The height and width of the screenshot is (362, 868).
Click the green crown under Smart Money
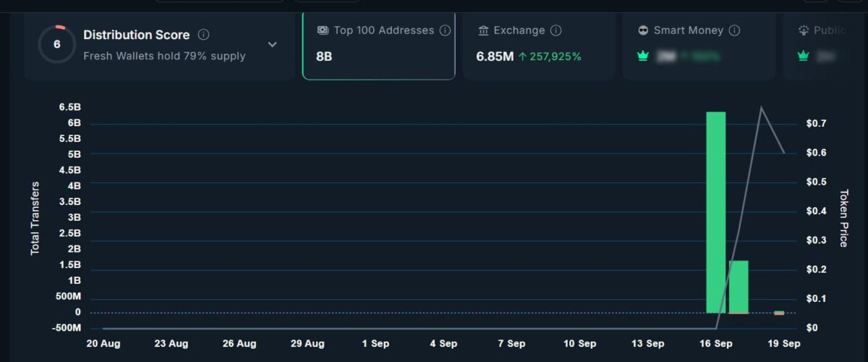pyautogui.click(x=643, y=56)
